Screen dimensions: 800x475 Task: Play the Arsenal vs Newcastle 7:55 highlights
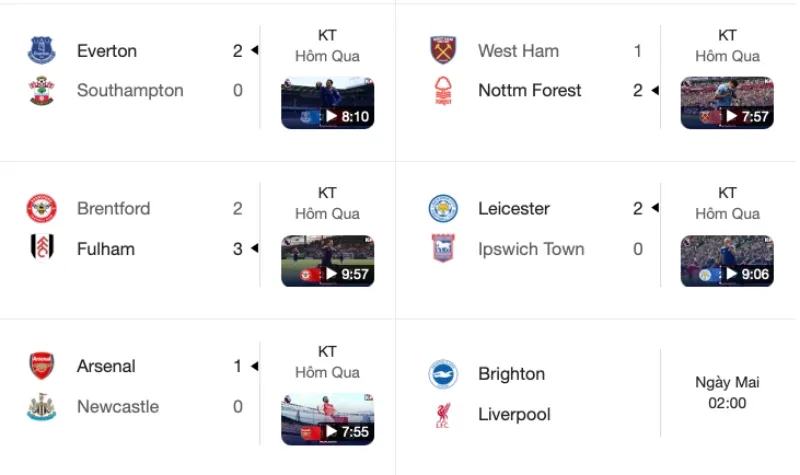click(x=328, y=419)
